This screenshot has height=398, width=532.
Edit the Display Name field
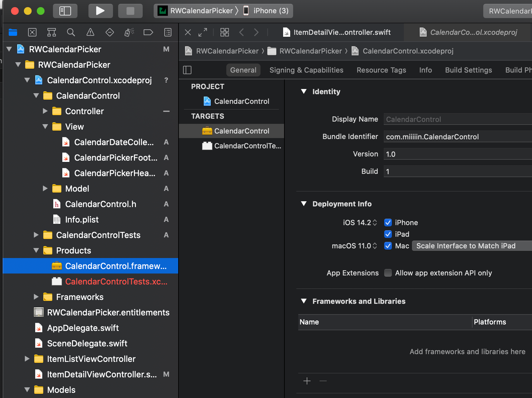click(458, 119)
